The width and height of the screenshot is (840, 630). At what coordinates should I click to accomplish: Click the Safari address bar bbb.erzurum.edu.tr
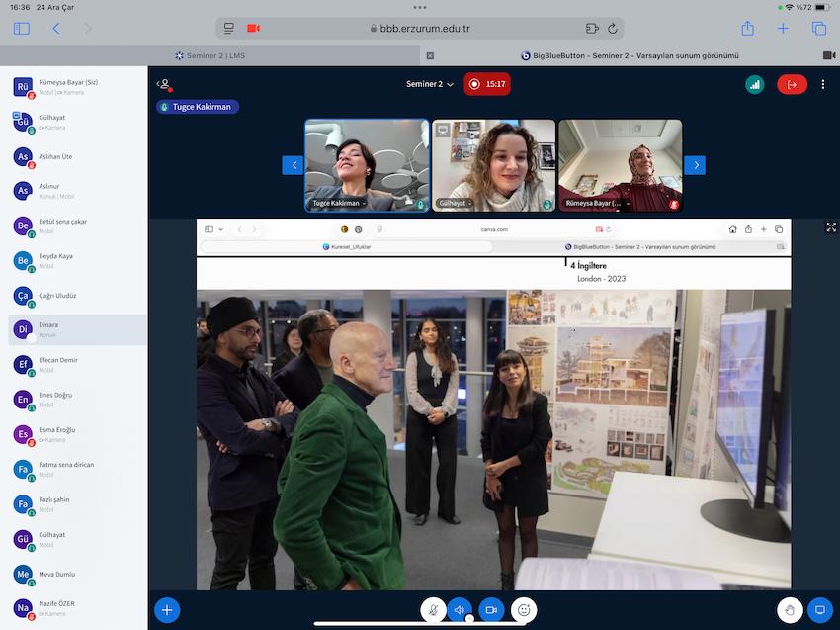420,28
